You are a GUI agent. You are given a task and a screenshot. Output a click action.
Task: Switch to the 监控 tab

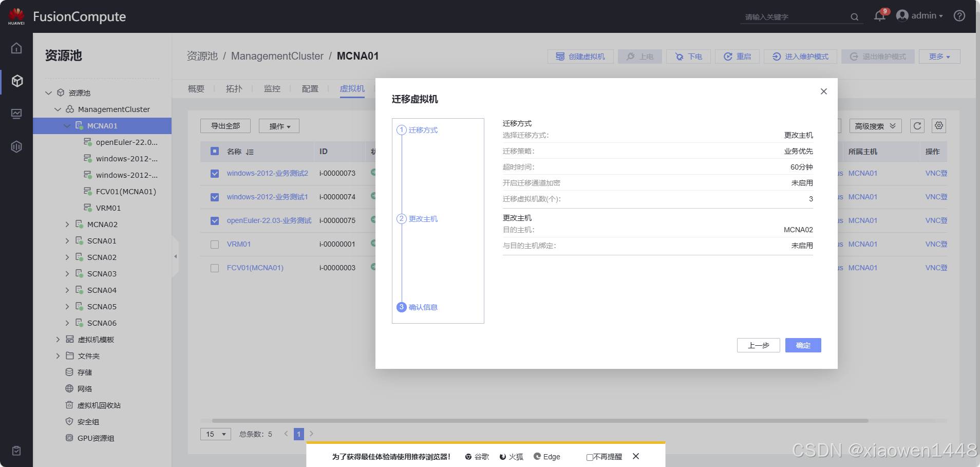(x=272, y=89)
